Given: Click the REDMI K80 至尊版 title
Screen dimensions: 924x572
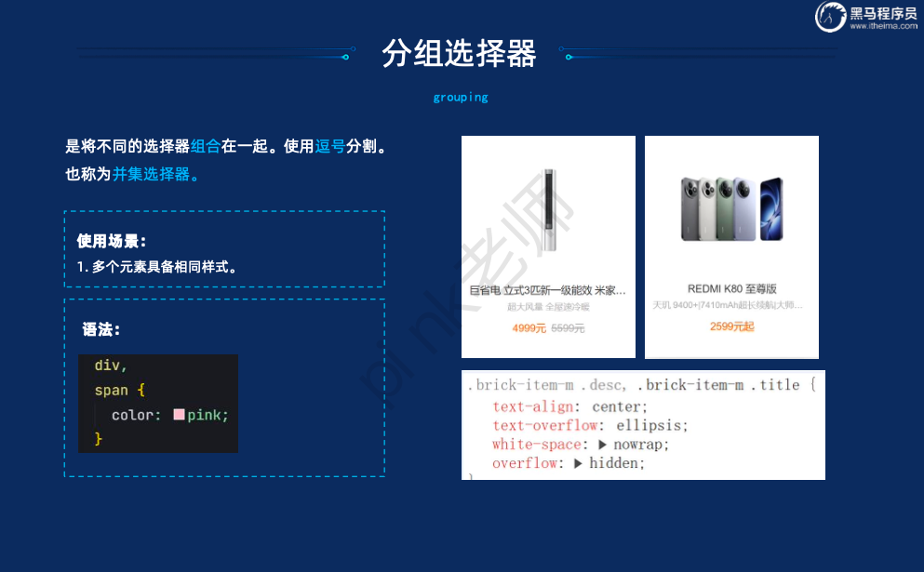Looking at the screenshot, I should [x=732, y=288].
